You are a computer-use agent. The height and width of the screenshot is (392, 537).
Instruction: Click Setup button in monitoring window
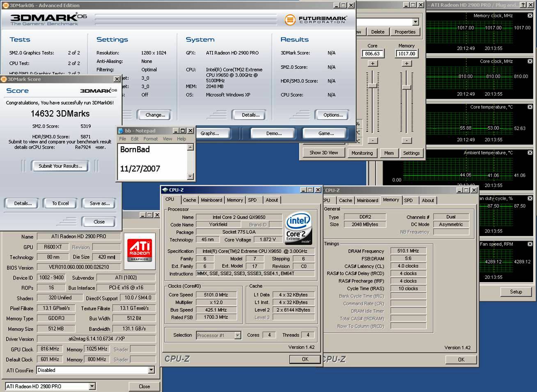click(x=516, y=292)
